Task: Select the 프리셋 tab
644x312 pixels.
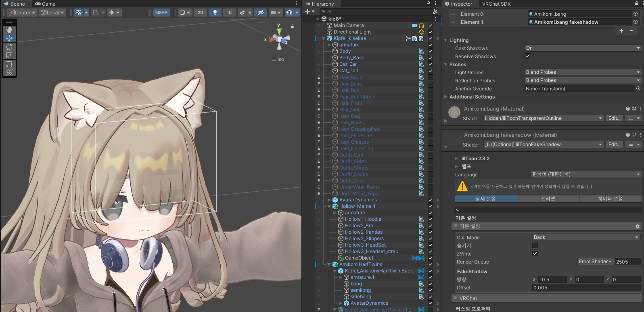Action: [x=548, y=199]
